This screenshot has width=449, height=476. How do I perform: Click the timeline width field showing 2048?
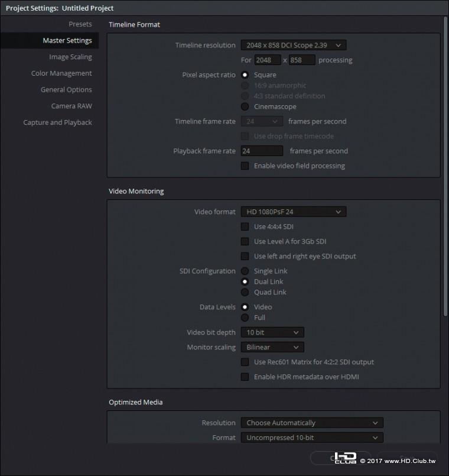(267, 60)
